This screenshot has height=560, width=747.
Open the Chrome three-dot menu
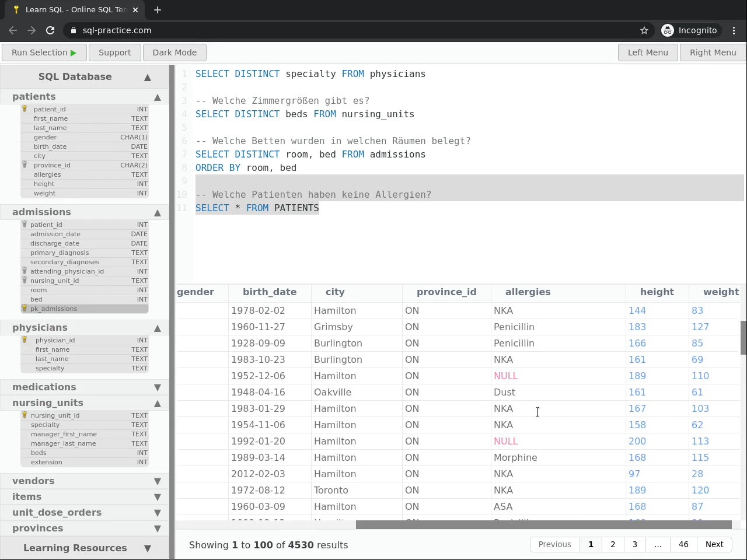(734, 30)
